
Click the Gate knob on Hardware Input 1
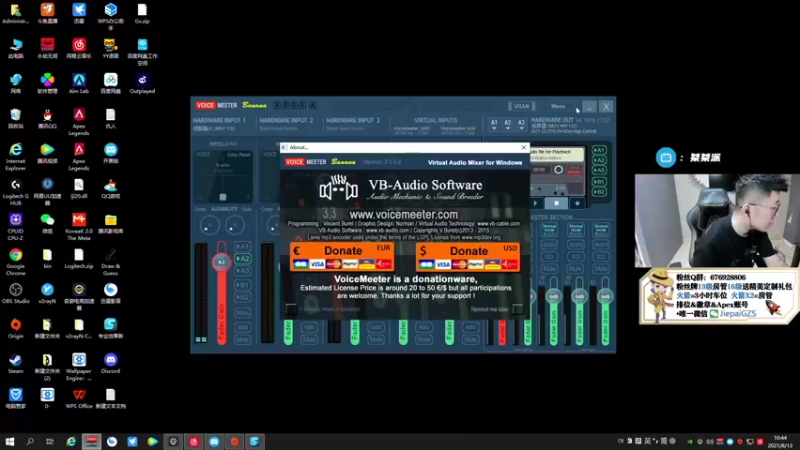[x=235, y=225]
